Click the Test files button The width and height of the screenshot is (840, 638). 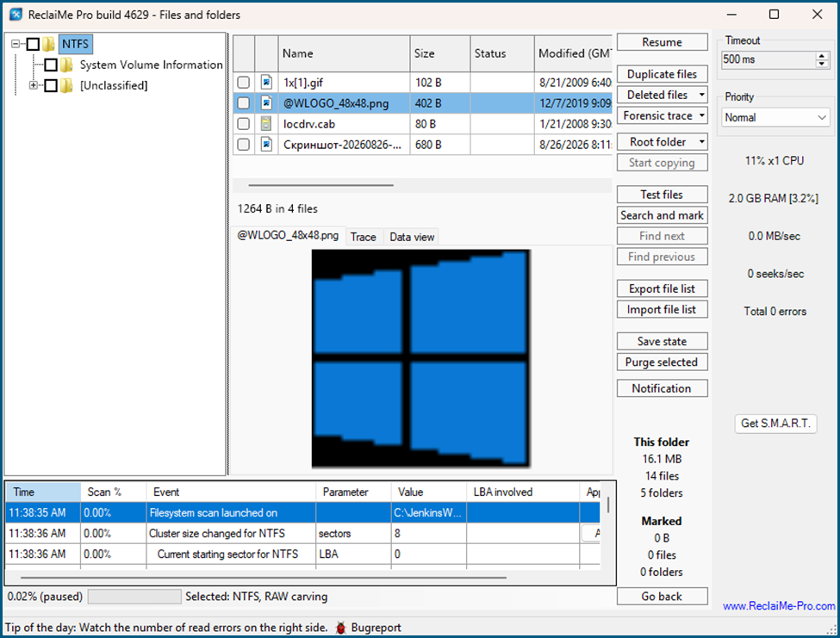click(663, 195)
